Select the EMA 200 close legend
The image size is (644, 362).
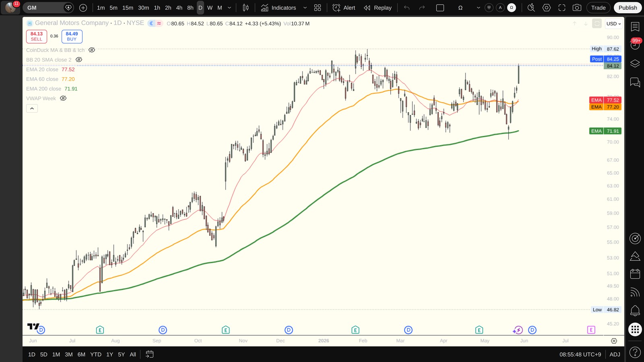point(44,89)
